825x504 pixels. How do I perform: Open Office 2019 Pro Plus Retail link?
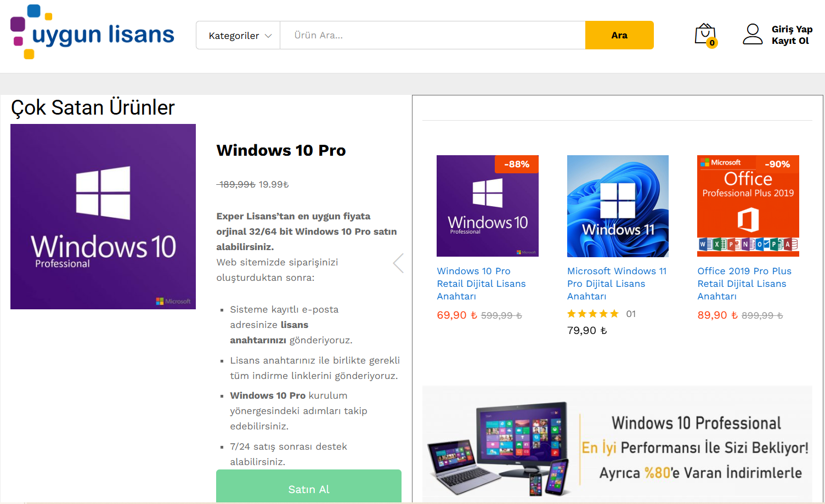click(x=744, y=284)
